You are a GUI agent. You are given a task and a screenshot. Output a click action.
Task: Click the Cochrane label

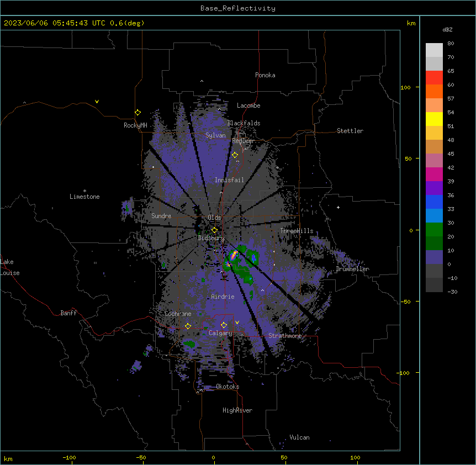[178, 314]
